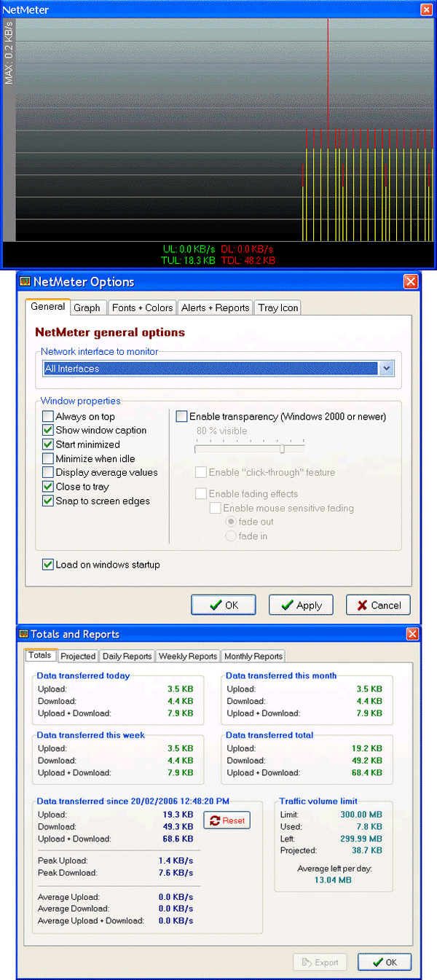Select the All Interfaces combo box
Image resolution: width=437 pixels, height=980 pixels.
(x=219, y=369)
